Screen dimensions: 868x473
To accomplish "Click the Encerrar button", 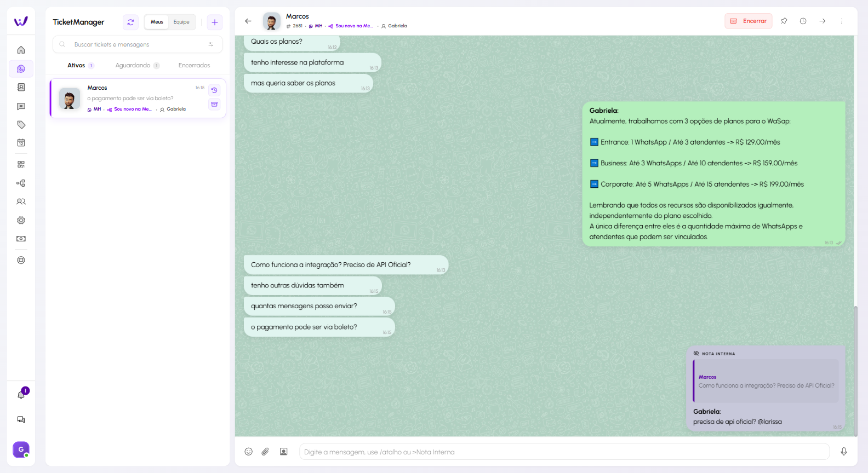I will coord(749,21).
